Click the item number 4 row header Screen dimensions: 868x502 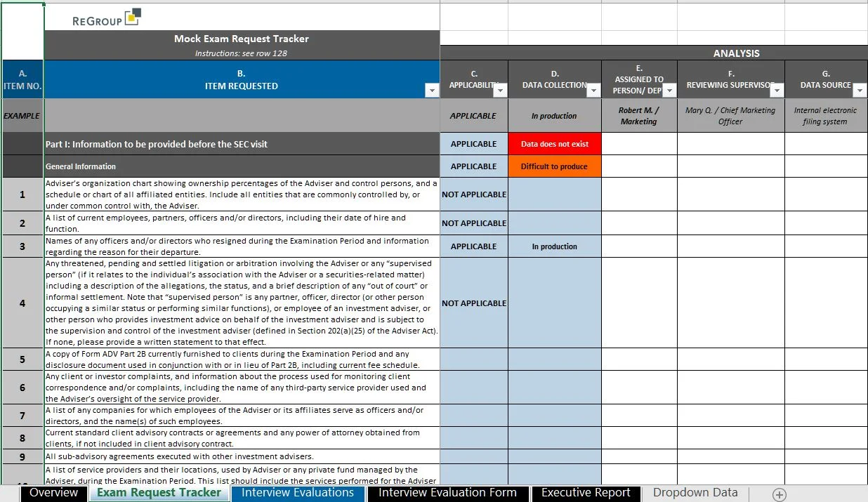pyautogui.click(x=22, y=303)
